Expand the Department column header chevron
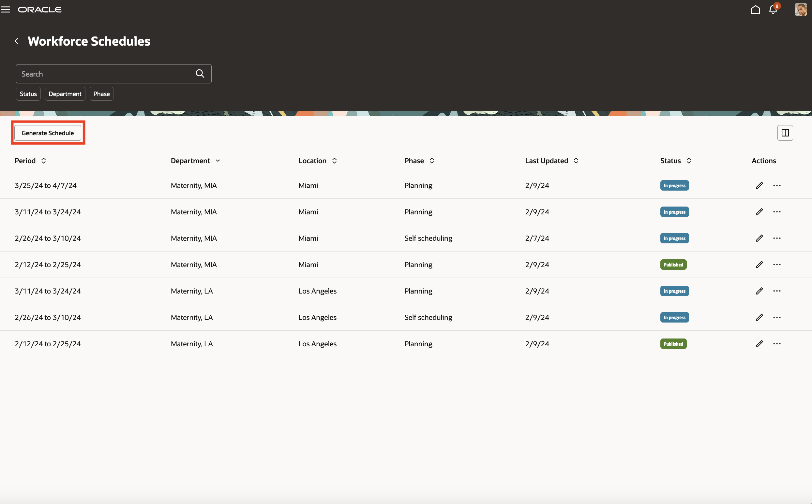The image size is (812, 504). 218,161
